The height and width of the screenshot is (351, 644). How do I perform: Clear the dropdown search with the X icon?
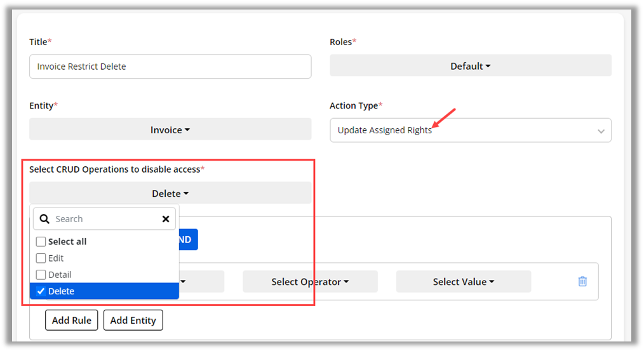166,219
